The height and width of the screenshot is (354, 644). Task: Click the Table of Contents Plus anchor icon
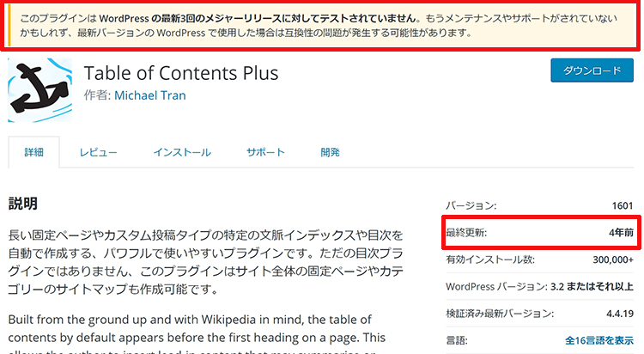[x=39, y=90]
